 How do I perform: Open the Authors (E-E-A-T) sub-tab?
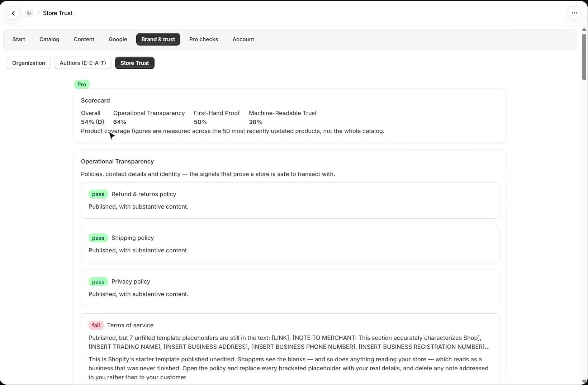pyautogui.click(x=83, y=63)
